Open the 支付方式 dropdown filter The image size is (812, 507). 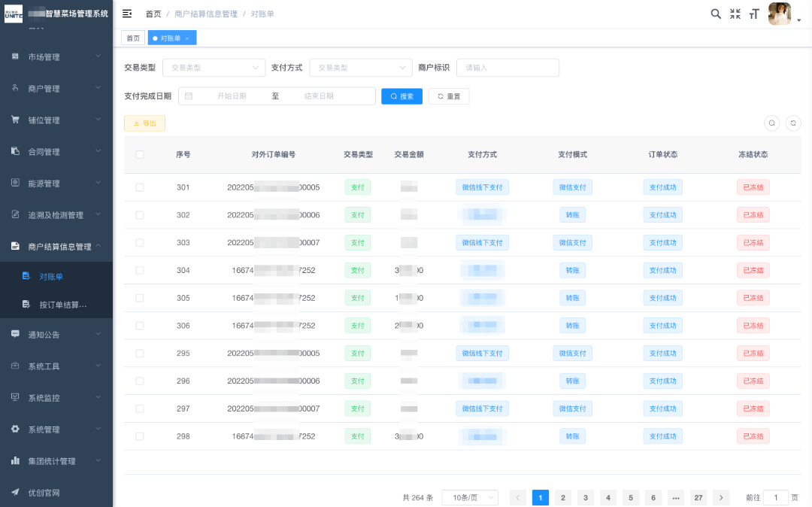click(x=361, y=68)
